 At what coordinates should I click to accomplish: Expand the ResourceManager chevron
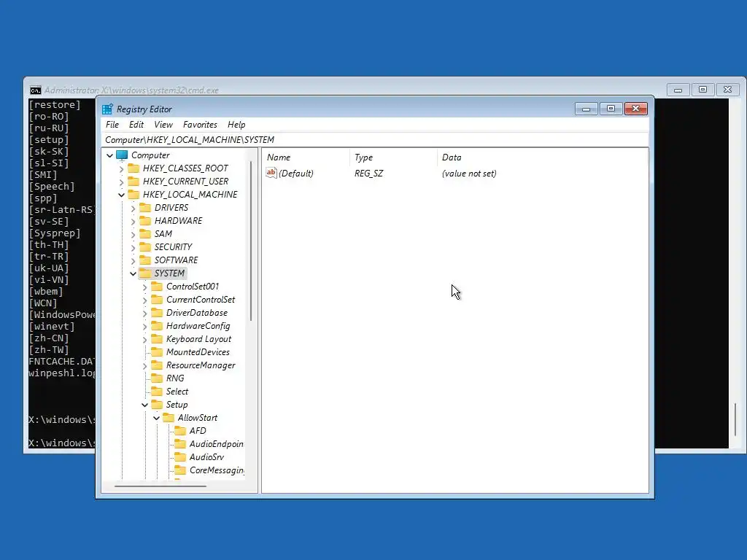[x=145, y=366]
